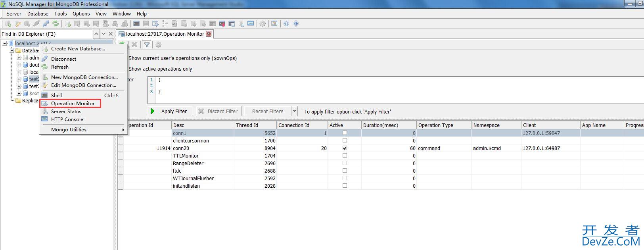Click the blue info About icon

(296, 24)
